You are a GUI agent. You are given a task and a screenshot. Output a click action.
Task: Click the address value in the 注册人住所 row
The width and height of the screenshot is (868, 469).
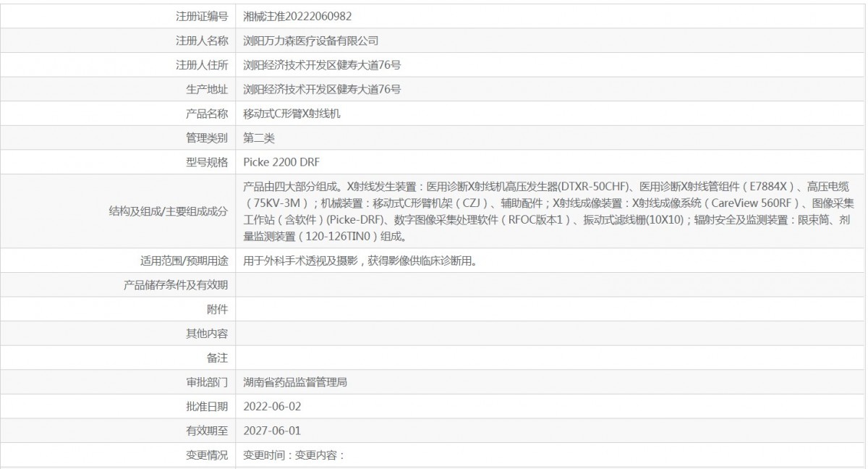click(323, 65)
